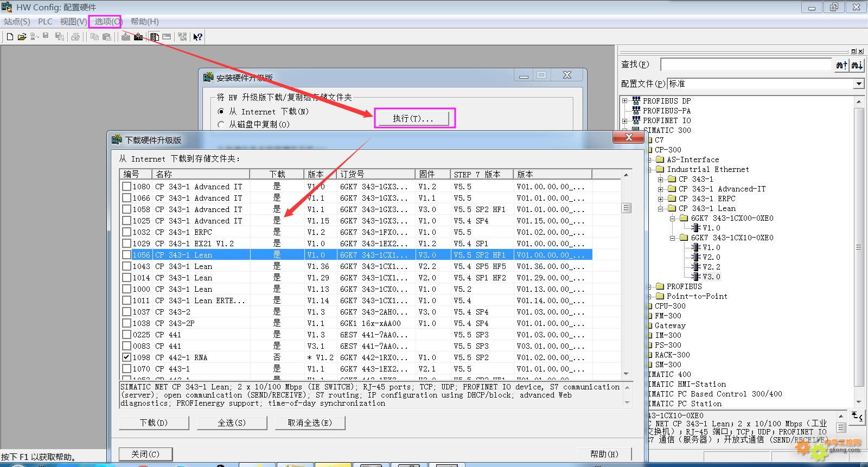Click the Copy toolbar icon
The image size is (868, 467).
click(x=94, y=37)
